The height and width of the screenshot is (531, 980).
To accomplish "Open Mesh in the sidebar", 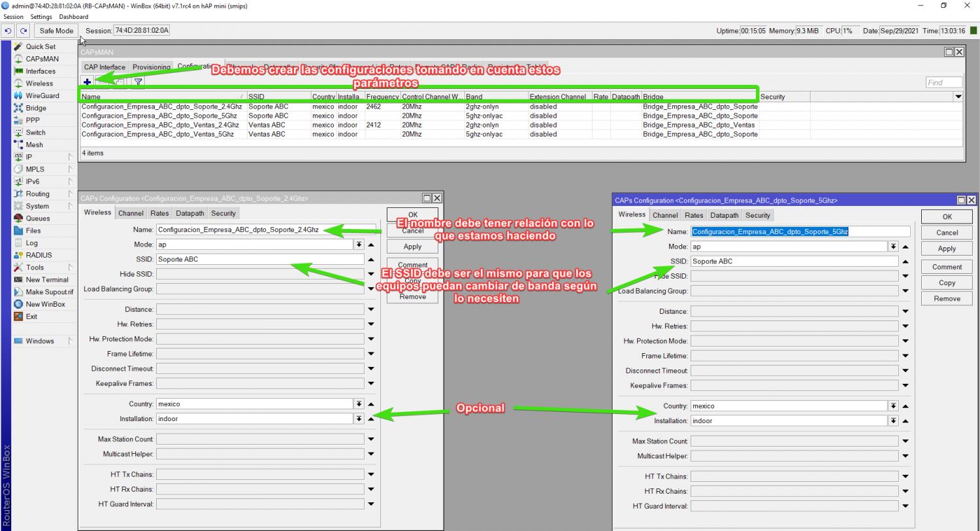I will click(34, 145).
